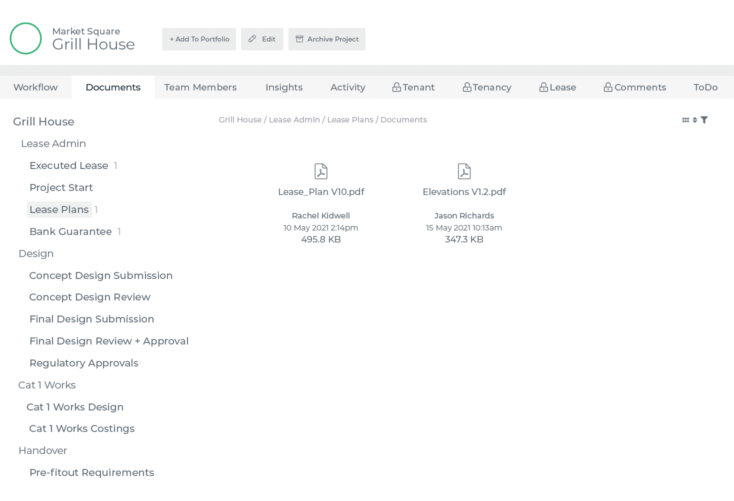The height and width of the screenshot is (501, 734).
Task: Click the Edit button with pencil
Action: point(262,39)
